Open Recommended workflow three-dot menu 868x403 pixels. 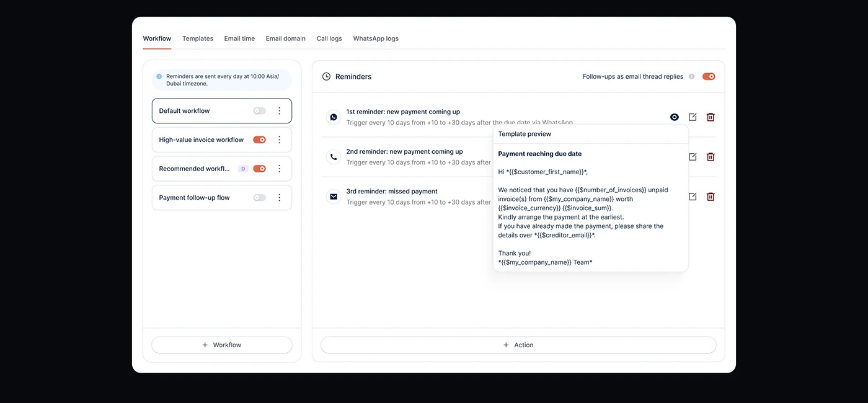pyautogui.click(x=280, y=169)
